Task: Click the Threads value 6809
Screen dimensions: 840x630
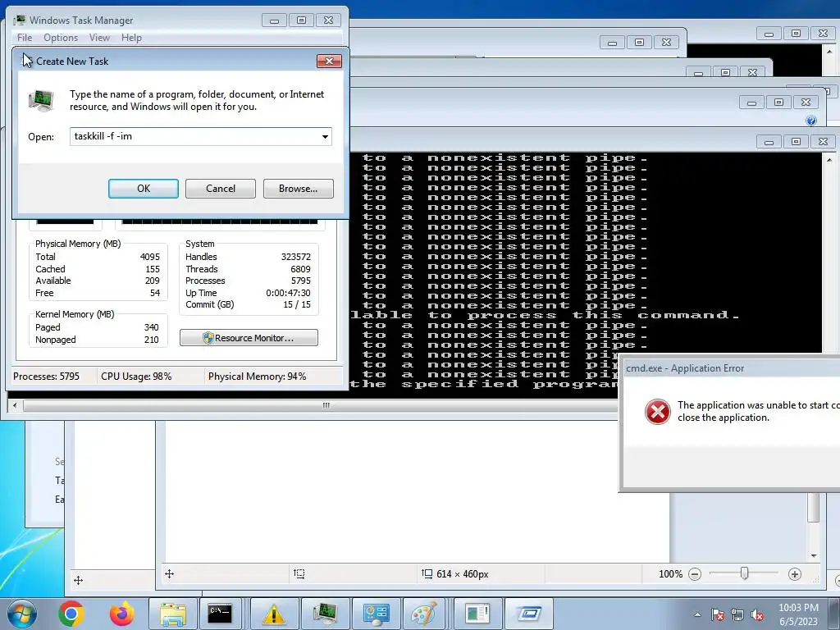Action: point(300,269)
